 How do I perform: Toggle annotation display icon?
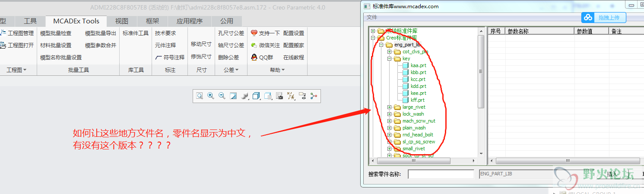[x=302, y=96]
